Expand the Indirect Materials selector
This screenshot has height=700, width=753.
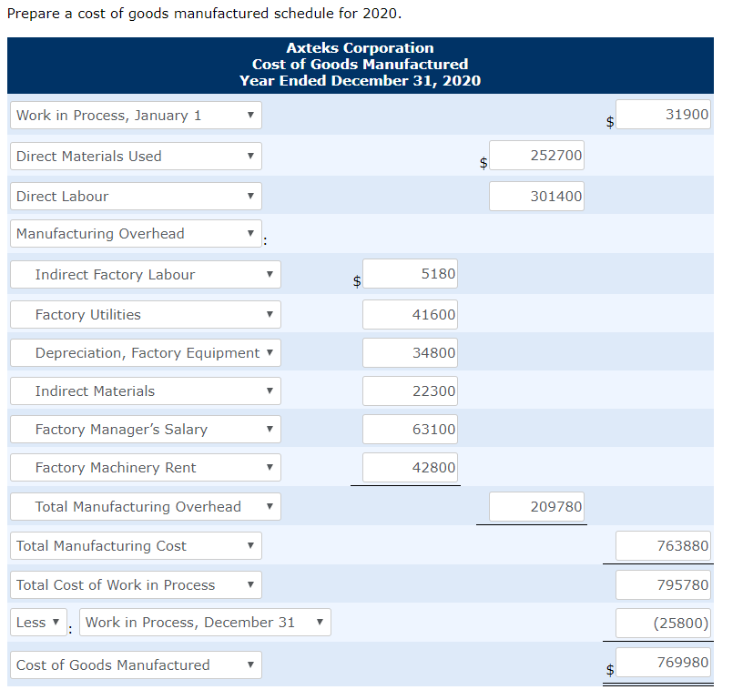tap(144, 391)
